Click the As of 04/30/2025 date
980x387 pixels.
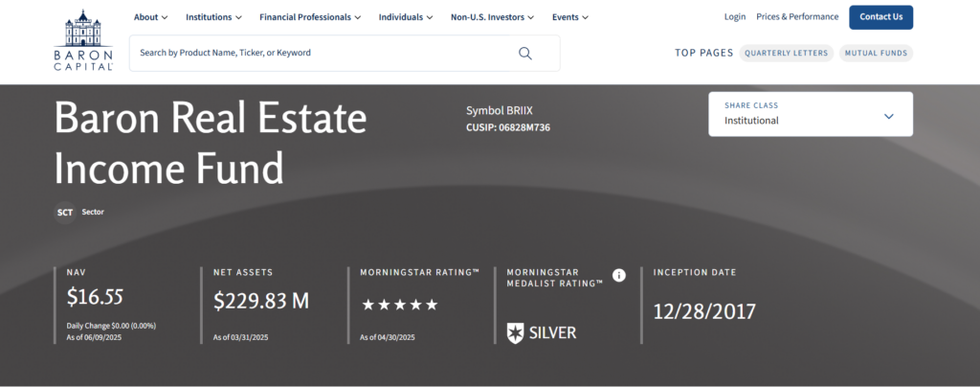point(388,337)
